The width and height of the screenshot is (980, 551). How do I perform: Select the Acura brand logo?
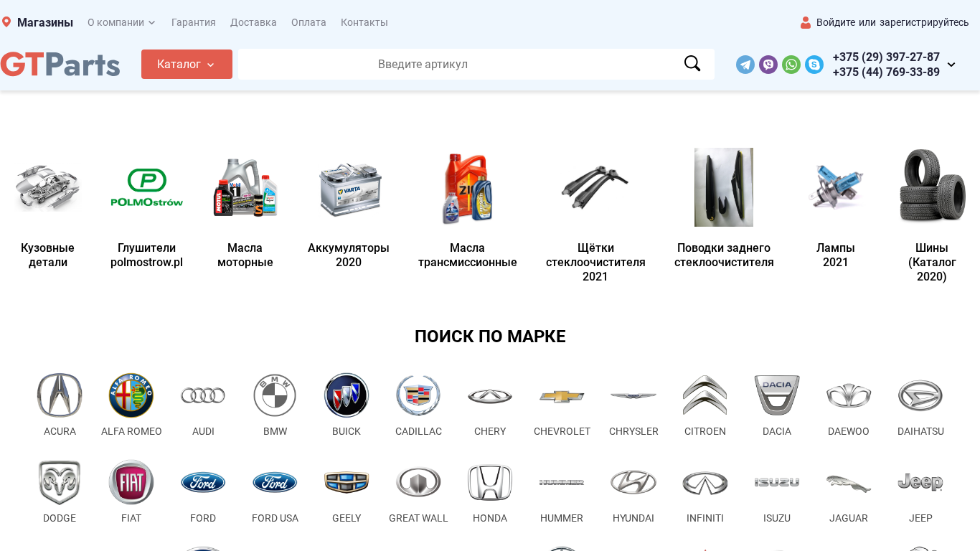point(60,395)
